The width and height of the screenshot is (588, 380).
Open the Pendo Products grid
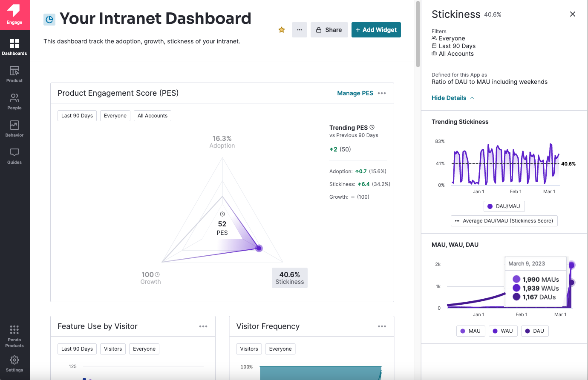click(14, 336)
